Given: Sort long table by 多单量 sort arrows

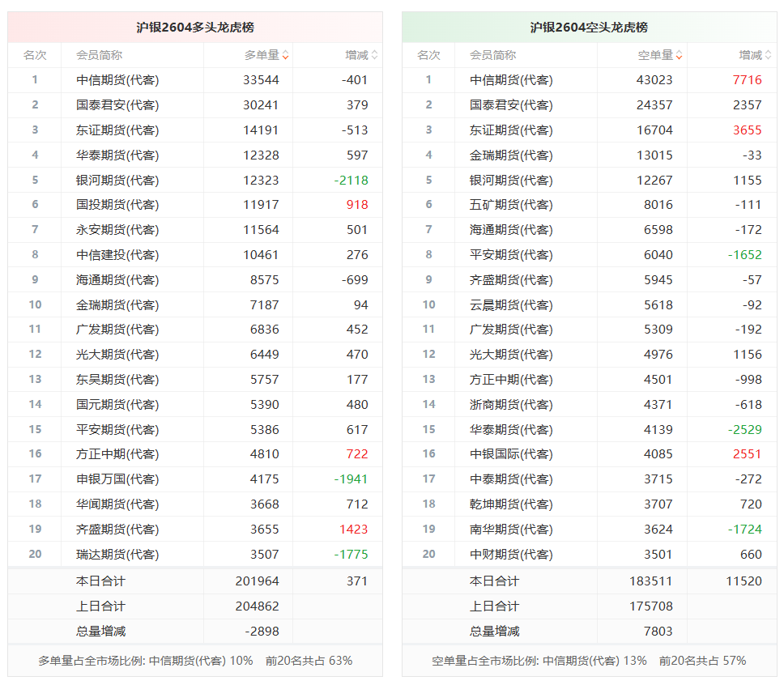Looking at the screenshot, I should tap(286, 55).
